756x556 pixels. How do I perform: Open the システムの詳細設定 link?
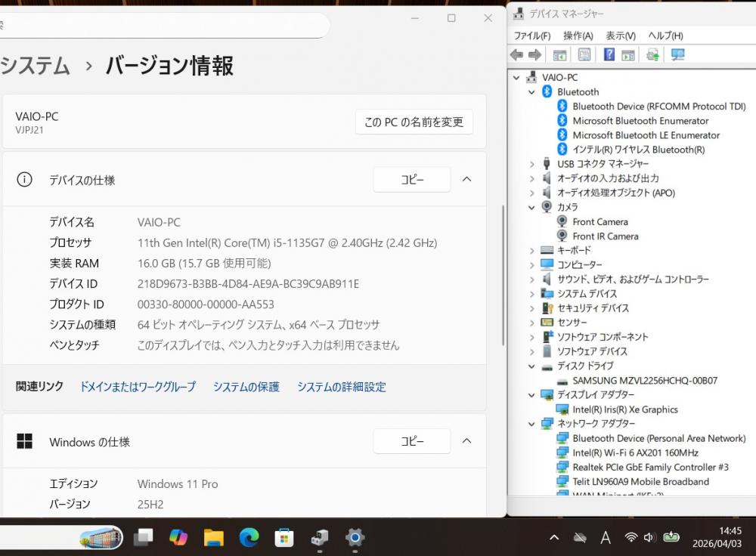[341, 387]
